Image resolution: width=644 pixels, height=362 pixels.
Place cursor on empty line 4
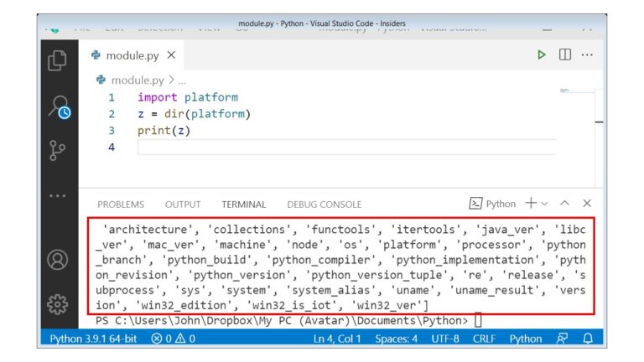[x=347, y=147]
